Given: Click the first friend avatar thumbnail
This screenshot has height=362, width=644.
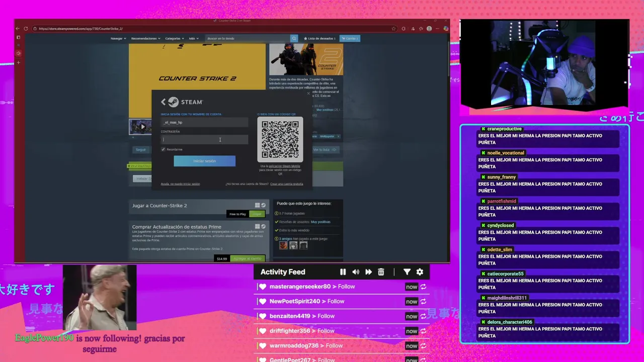Looking at the screenshot, I should [x=283, y=245].
